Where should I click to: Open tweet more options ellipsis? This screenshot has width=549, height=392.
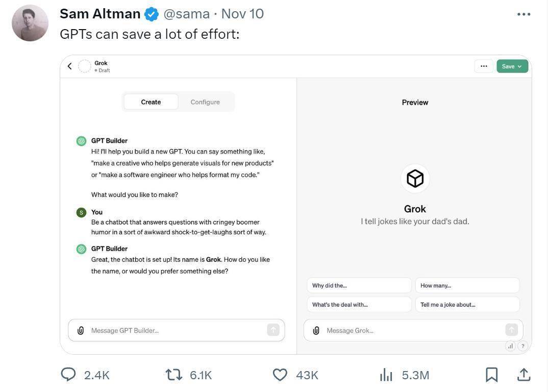coord(523,14)
